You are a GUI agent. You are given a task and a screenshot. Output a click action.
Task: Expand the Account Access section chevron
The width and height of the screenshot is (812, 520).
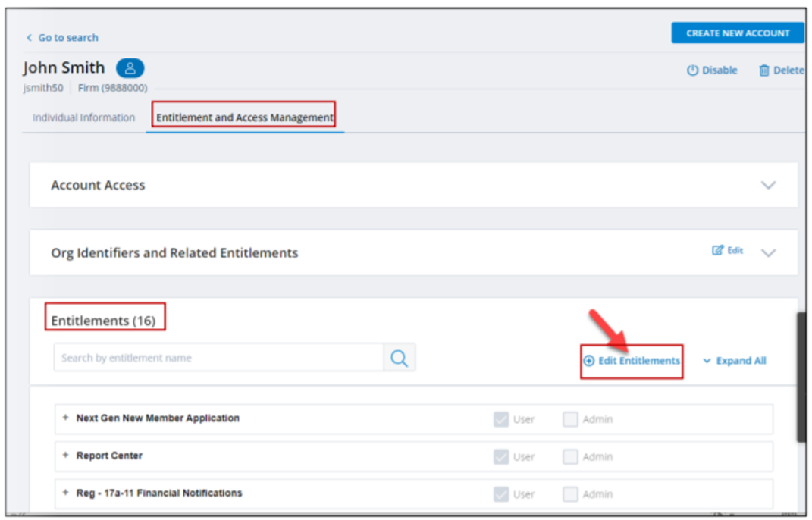point(768,185)
